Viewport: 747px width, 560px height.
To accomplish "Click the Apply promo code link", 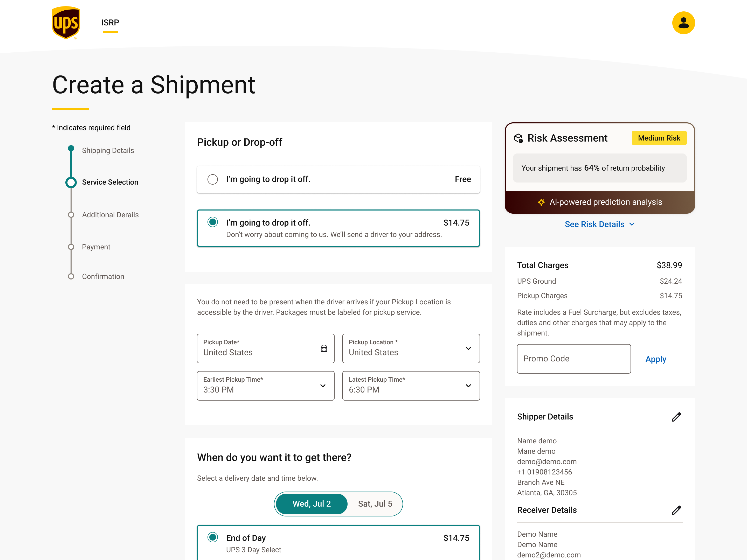I will pos(655,359).
